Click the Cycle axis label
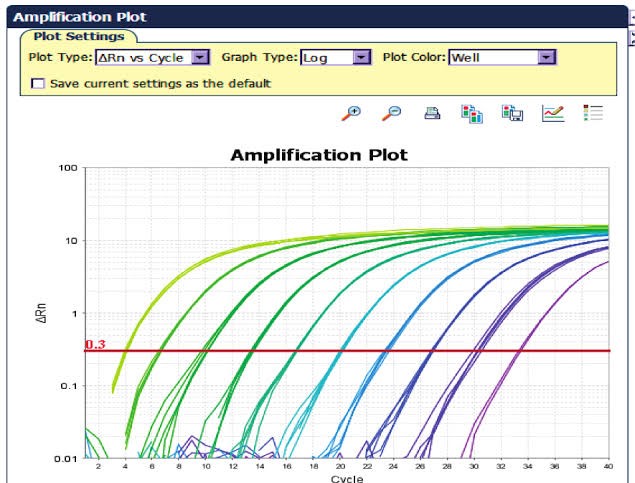Image resolution: width=635 pixels, height=483 pixels. pos(347,479)
